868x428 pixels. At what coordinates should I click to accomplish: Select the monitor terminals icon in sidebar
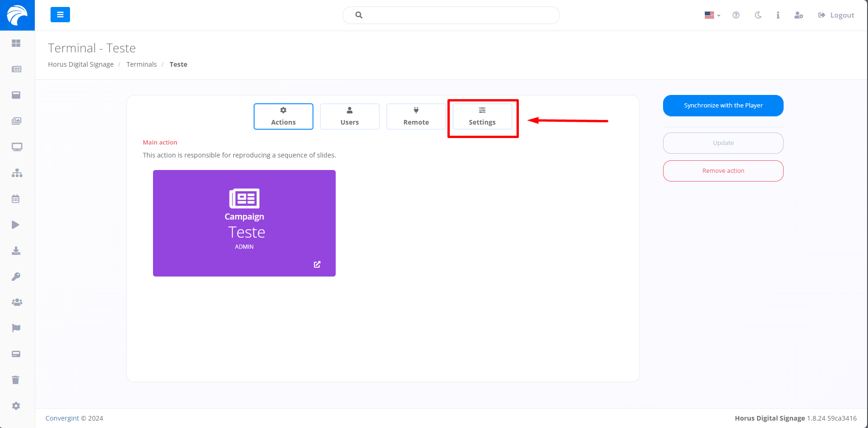point(17,147)
